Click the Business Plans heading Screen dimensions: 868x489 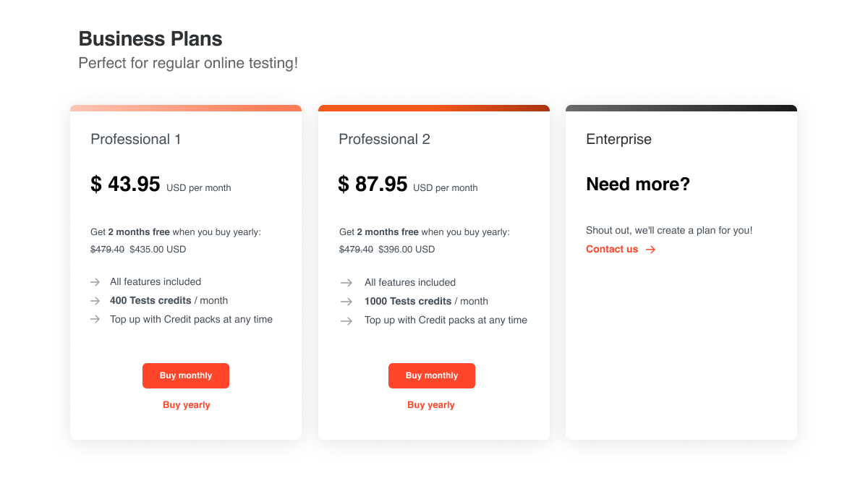tap(150, 39)
